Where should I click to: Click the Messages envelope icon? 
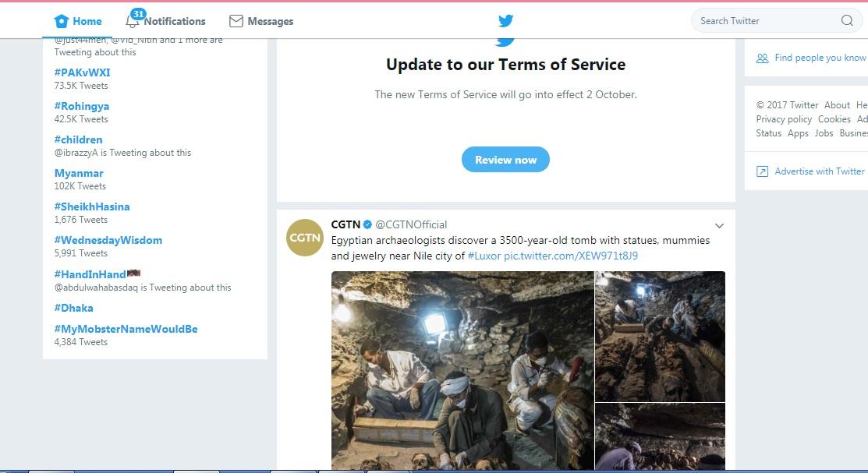[236, 21]
